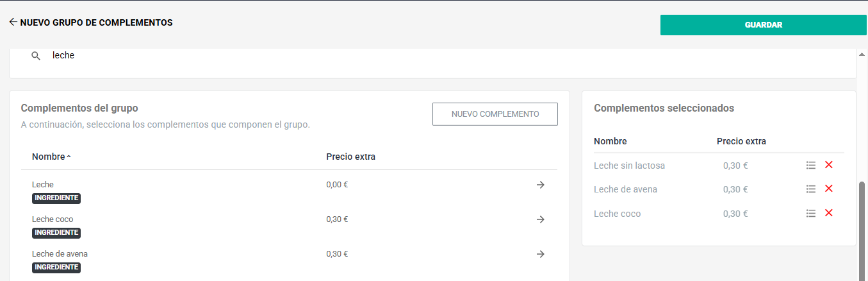The image size is (868, 281).
Task: Open list options for Leche de avena
Action: tap(810, 189)
